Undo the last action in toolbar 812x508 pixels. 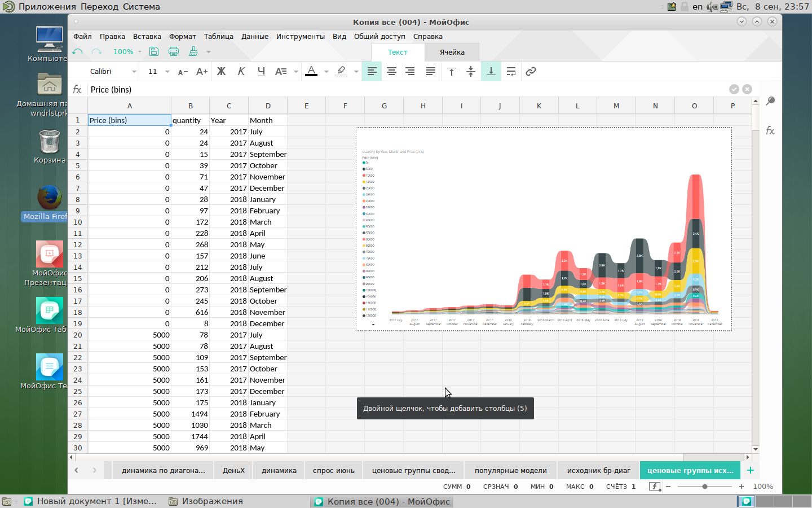(x=78, y=52)
